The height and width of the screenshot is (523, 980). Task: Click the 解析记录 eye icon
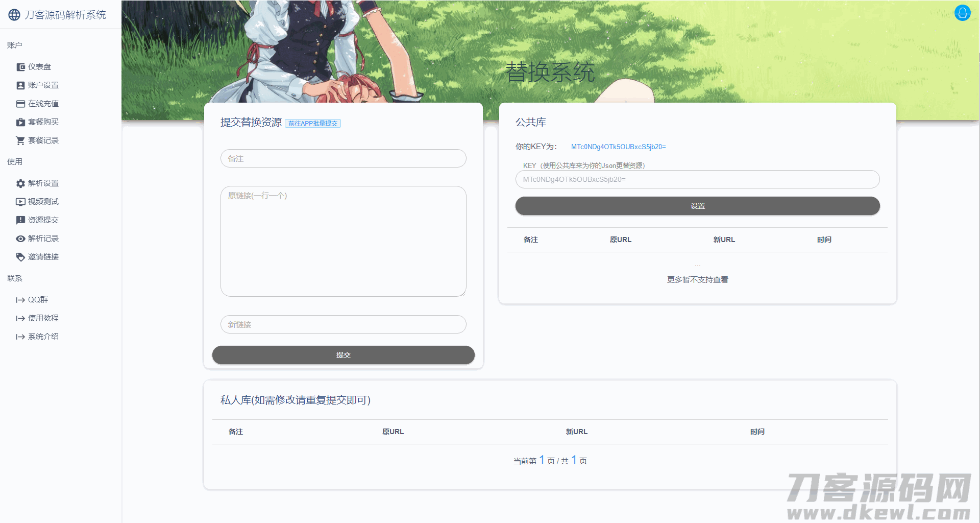(20, 239)
